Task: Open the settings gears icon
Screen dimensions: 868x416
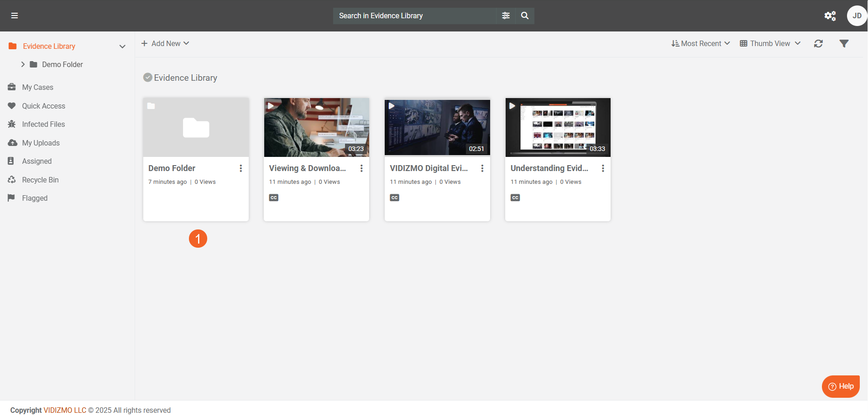Action: pos(830,16)
